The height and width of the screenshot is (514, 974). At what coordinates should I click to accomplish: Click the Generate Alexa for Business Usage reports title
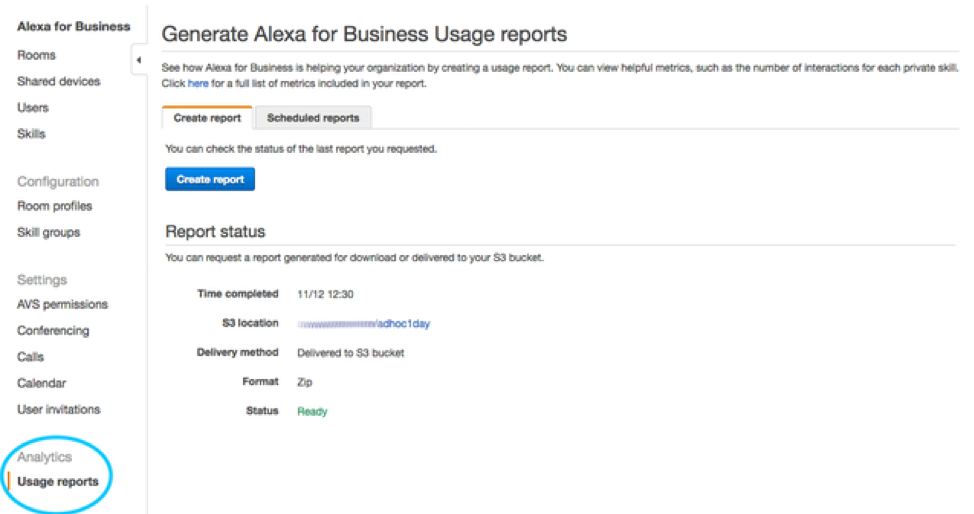[364, 34]
